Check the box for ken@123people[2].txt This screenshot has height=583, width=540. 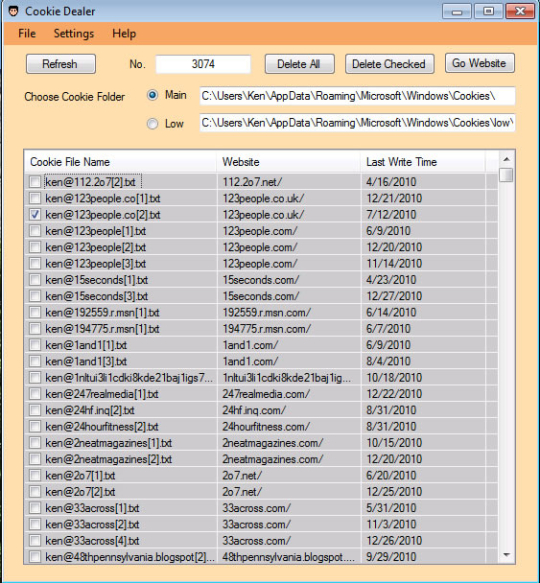(35, 247)
